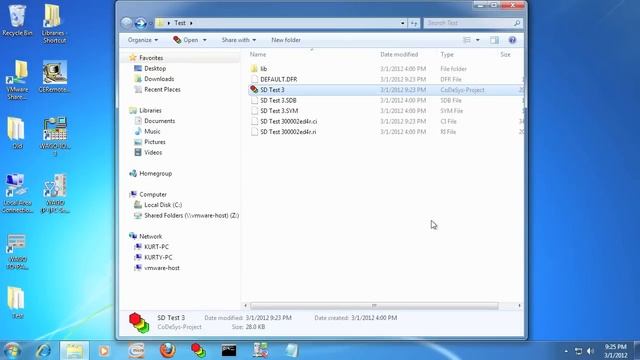The height and width of the screenshot is (360, 640).
Task: Select Local Disk (C:)
Action: [x=163, y=205]
